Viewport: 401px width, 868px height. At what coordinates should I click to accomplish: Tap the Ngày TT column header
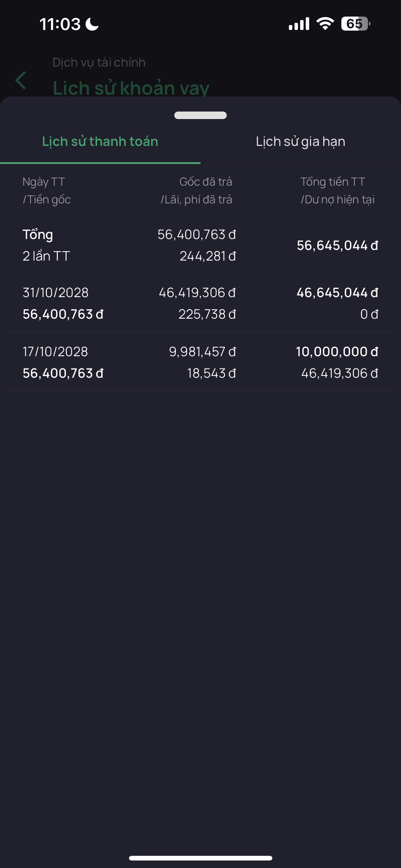click(x=44, y=182)
